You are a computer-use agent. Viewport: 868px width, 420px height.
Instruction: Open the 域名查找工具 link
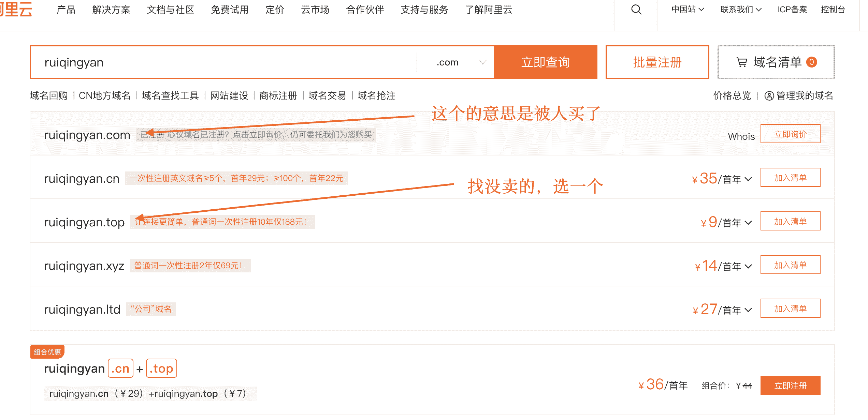170,95
